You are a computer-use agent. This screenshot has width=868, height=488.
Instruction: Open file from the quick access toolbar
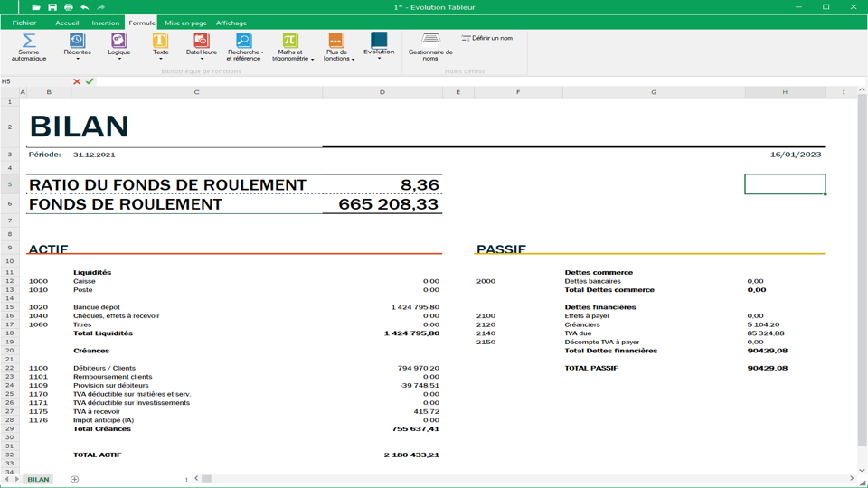tap(36, 7)
